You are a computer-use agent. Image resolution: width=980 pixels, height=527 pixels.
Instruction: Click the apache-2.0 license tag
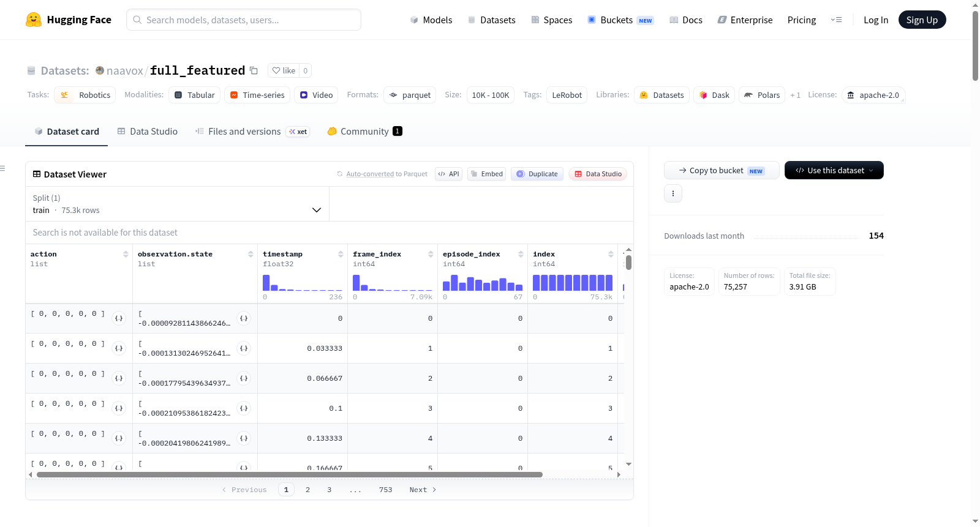coord(873,95)
